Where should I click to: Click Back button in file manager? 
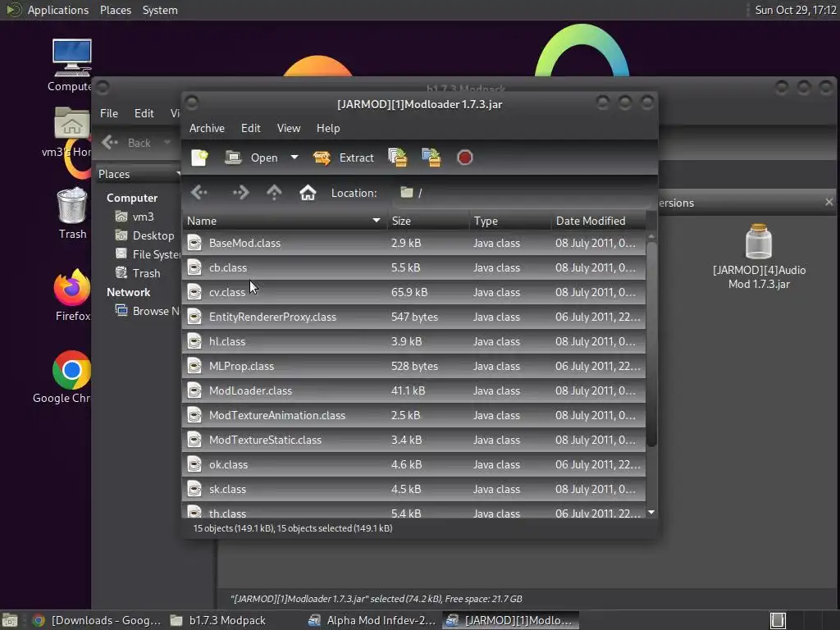tap(127, 143)
